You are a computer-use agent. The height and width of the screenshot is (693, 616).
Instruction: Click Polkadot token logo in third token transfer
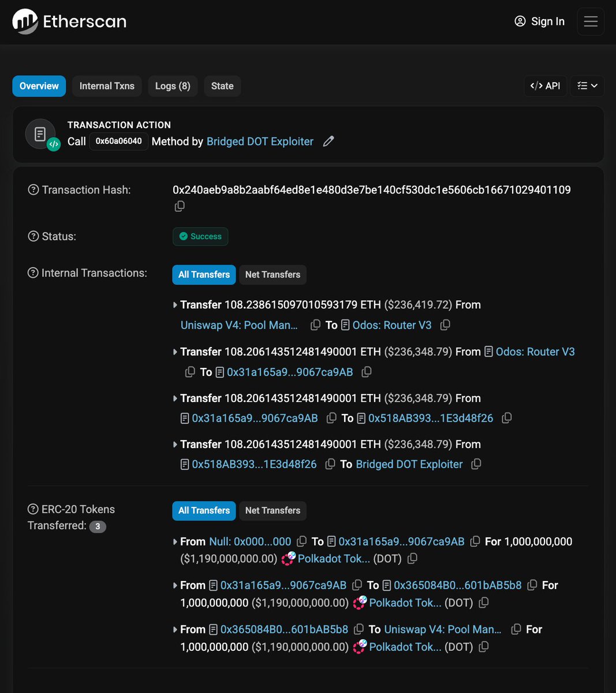point(360,647)
